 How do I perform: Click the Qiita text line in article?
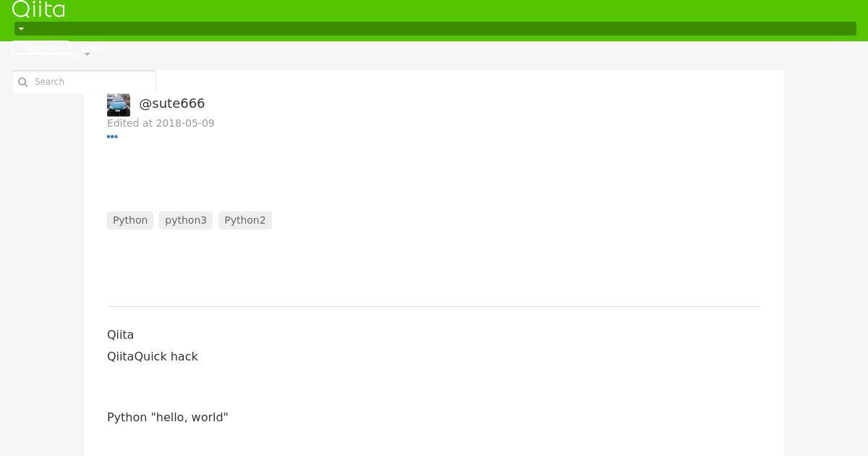point(120,334)
